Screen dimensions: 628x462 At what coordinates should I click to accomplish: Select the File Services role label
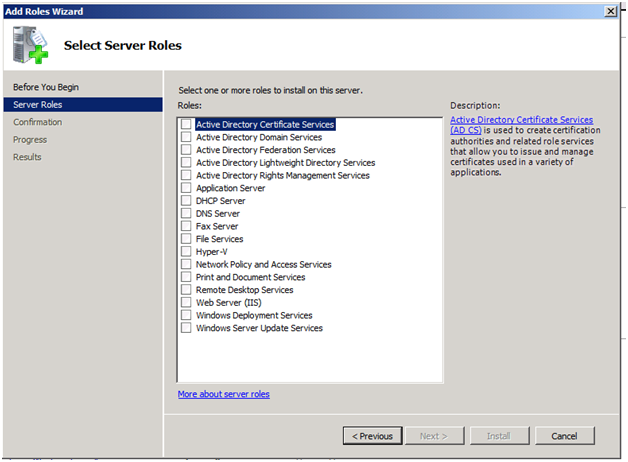(219, 239)
